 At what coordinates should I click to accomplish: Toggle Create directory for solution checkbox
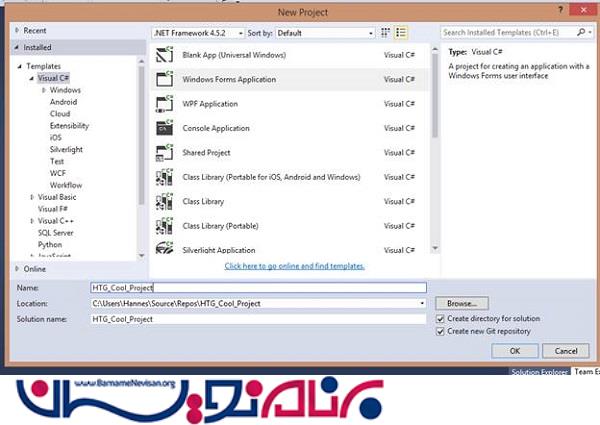point(440,319)
